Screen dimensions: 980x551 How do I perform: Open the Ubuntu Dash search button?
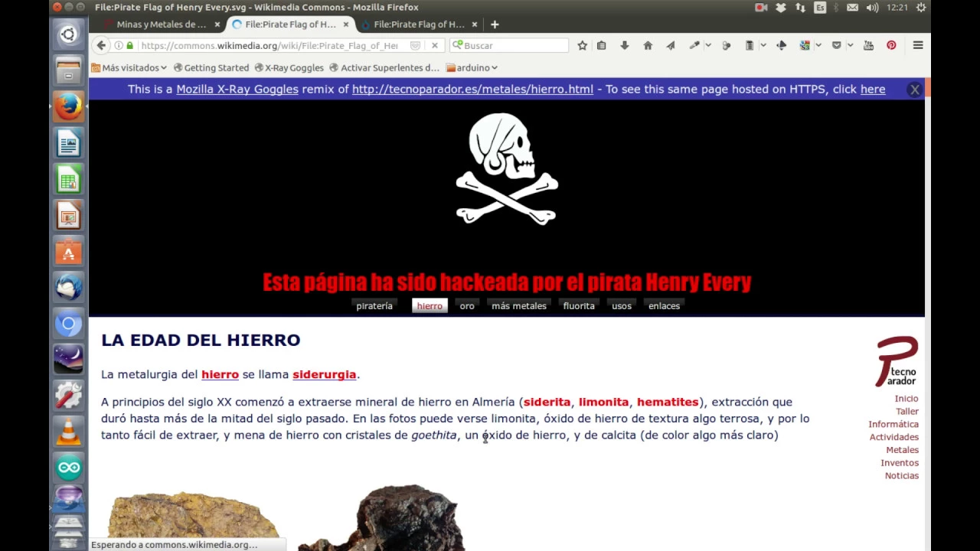click(68, 34)
